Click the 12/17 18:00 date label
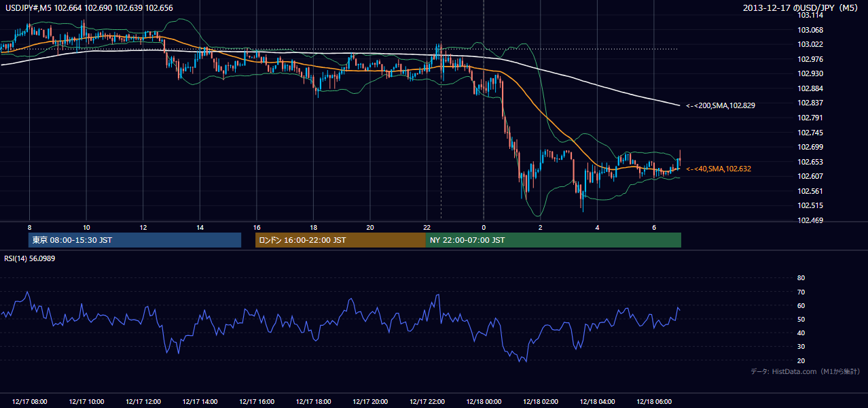This screenshot has height=408, width=868. (313, 402)
